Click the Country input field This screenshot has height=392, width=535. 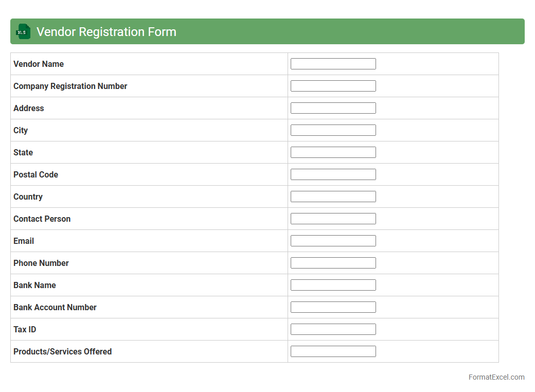[x=333, y=197]
